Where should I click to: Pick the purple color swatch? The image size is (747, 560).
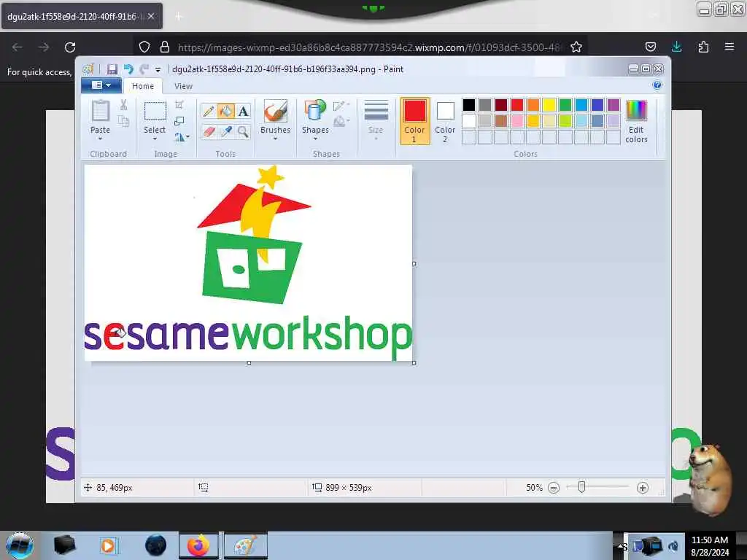point(613,105)
